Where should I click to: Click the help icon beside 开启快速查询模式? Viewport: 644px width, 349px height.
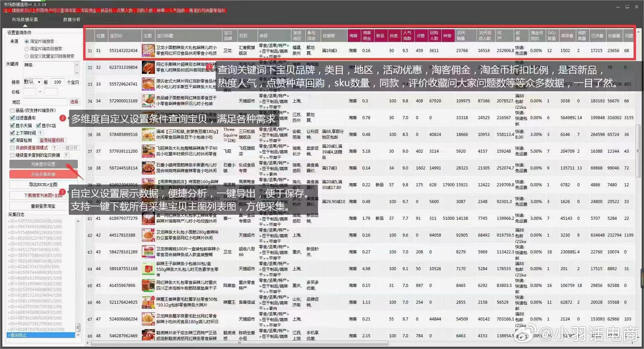55,148
